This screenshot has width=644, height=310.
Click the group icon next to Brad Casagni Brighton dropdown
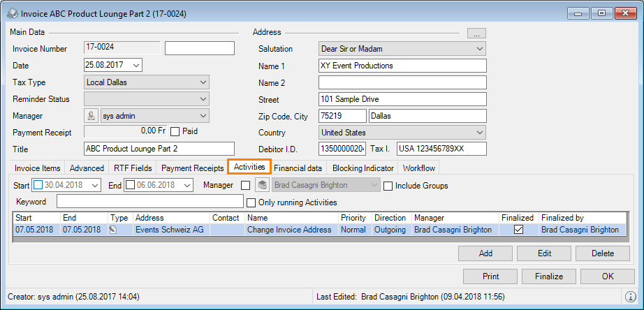pos(262,186)
